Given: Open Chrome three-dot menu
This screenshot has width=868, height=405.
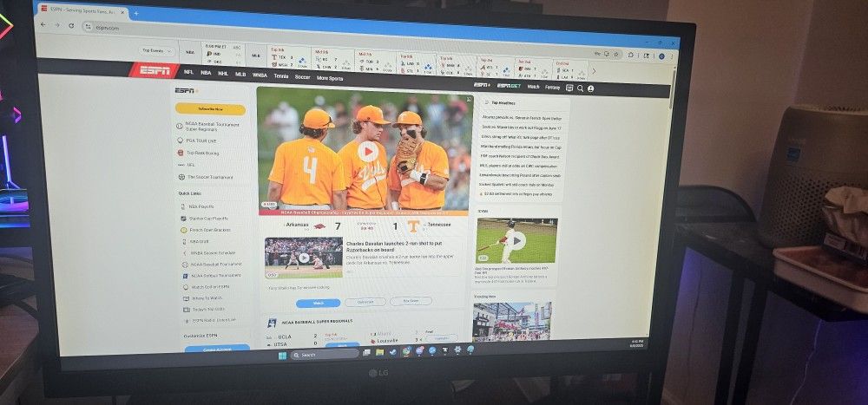Looking at the screenshot, I should click(x=672, y=56).
